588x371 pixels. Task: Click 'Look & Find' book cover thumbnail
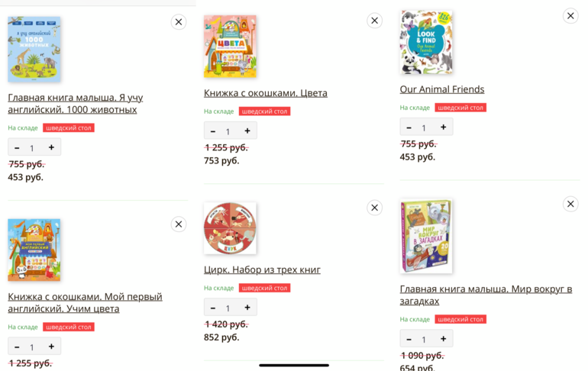426,42
